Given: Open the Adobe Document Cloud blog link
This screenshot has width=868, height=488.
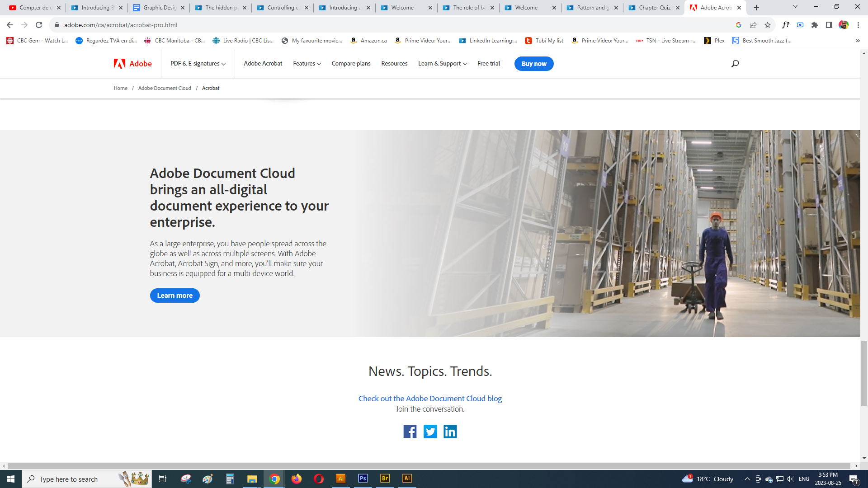Looking at the screenshot, I should coord(430,399).
